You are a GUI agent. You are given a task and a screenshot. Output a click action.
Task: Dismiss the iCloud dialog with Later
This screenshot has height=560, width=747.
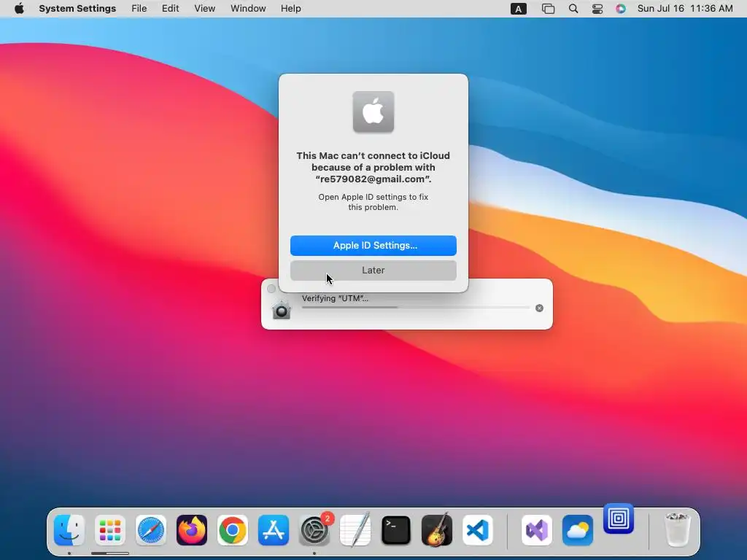(373, 270)
